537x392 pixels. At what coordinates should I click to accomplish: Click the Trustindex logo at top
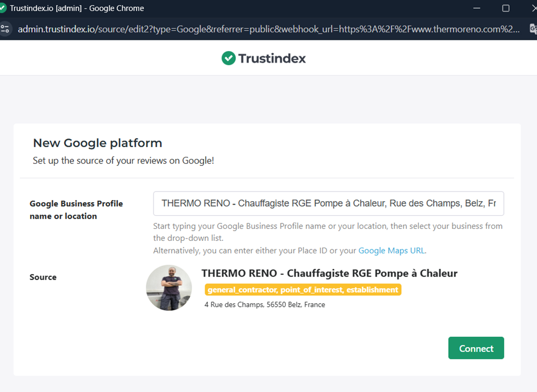pos(263,58)
